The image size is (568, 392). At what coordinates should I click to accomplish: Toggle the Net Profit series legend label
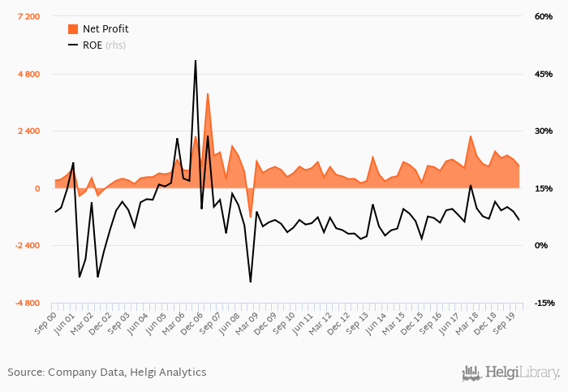tap(105, 29)
